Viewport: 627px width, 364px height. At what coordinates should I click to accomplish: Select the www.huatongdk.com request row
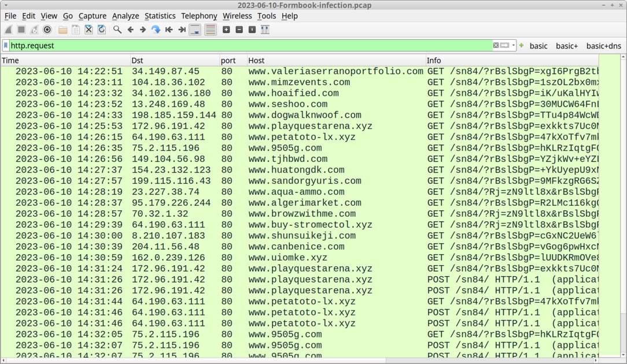[x=300, y=170]
